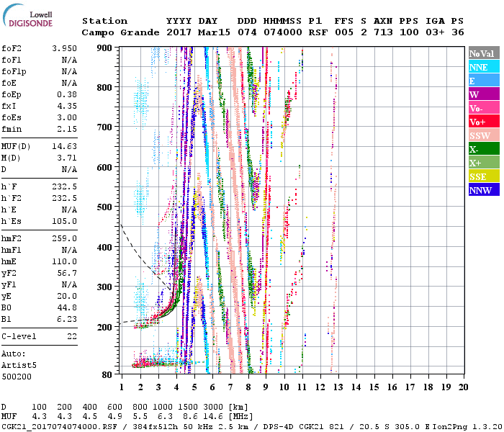Viewport: 504px width, 432px height.
Task: Select the NNW blue legend swatch
Action: point(481,190)
